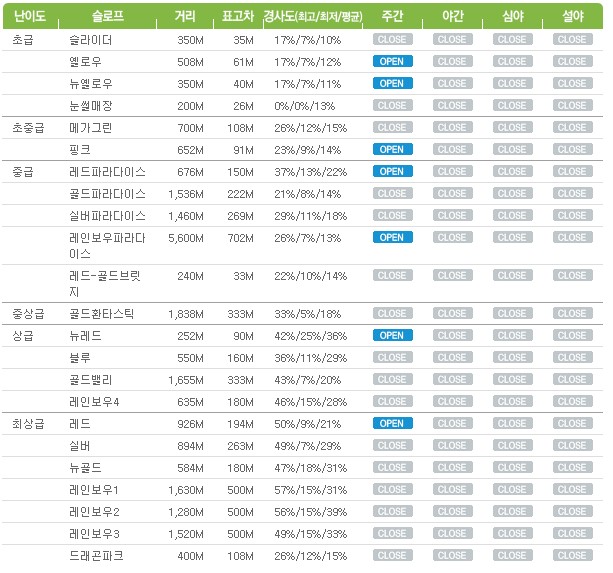613x573 pixels.
Task: Click the OPEN badge in the 뉴옐로우 row
Action: click(x=392, y=84)
